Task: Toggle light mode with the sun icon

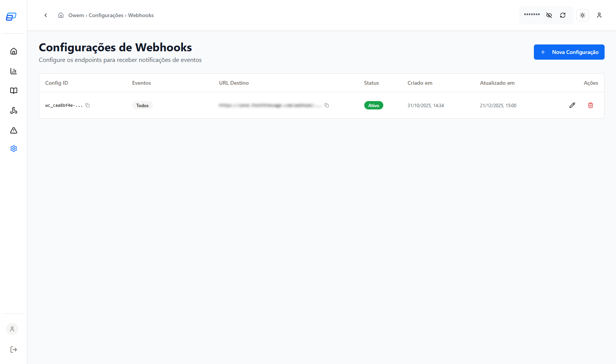Action: pyautogui.click(x=582, y=15)
